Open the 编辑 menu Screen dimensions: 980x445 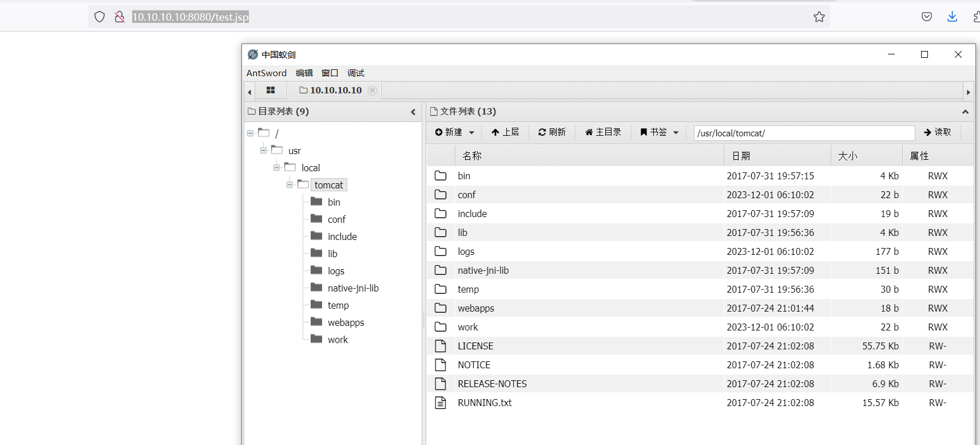click(x=304, y=73)
